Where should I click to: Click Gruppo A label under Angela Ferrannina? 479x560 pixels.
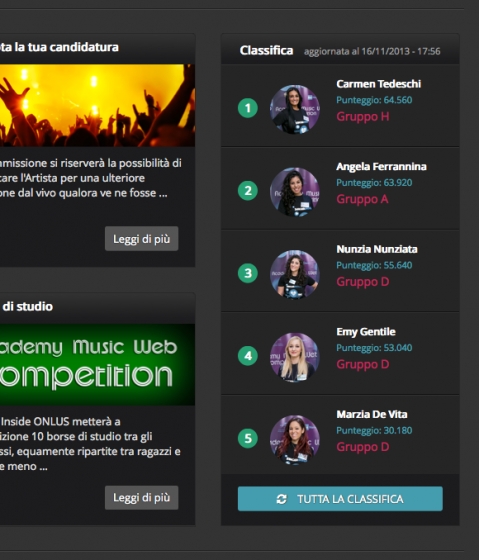click(x=362, y=199)
